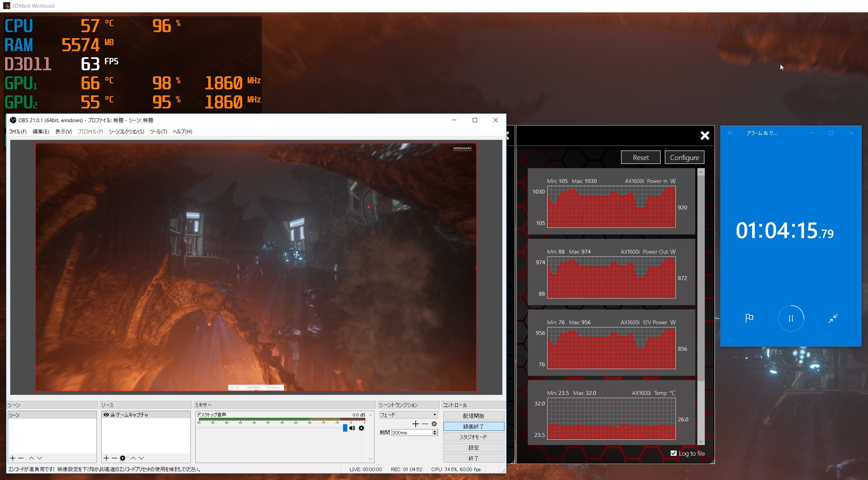The image size is (868, 480).
Task: Click scroll up arrow in power monitor
Action: point(701,172)
